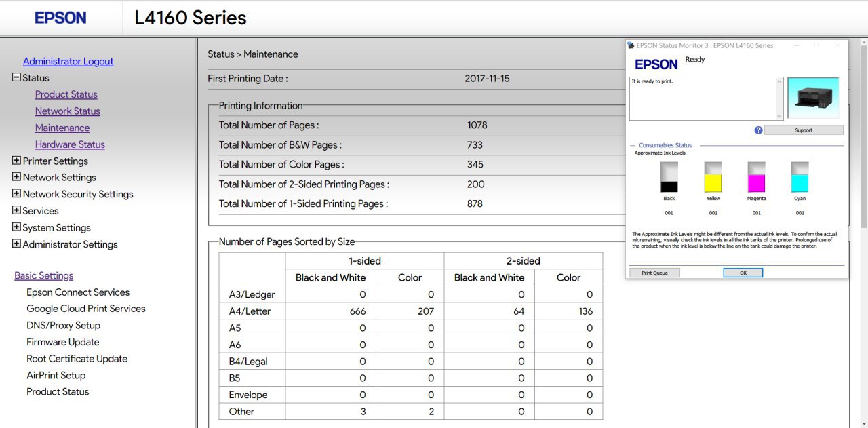
Task: Click the Support button in Status Monitor
Action: click(x=804, y=130)
